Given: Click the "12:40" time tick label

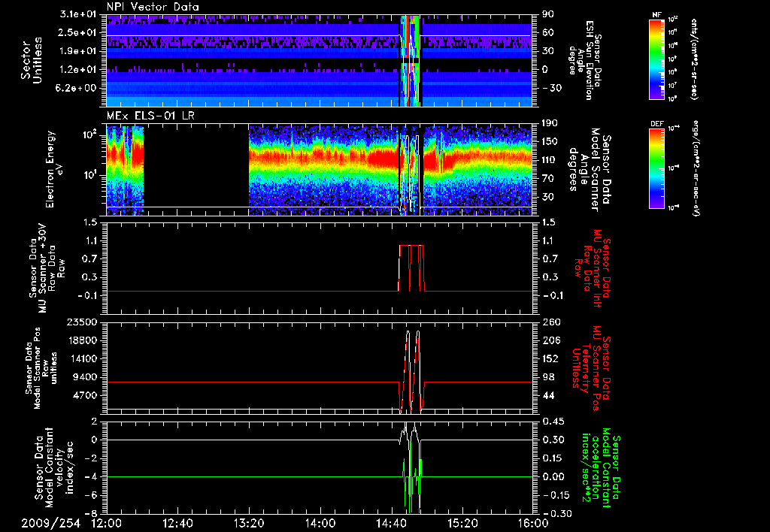Looking at the screenshot, I should [177, 523].
